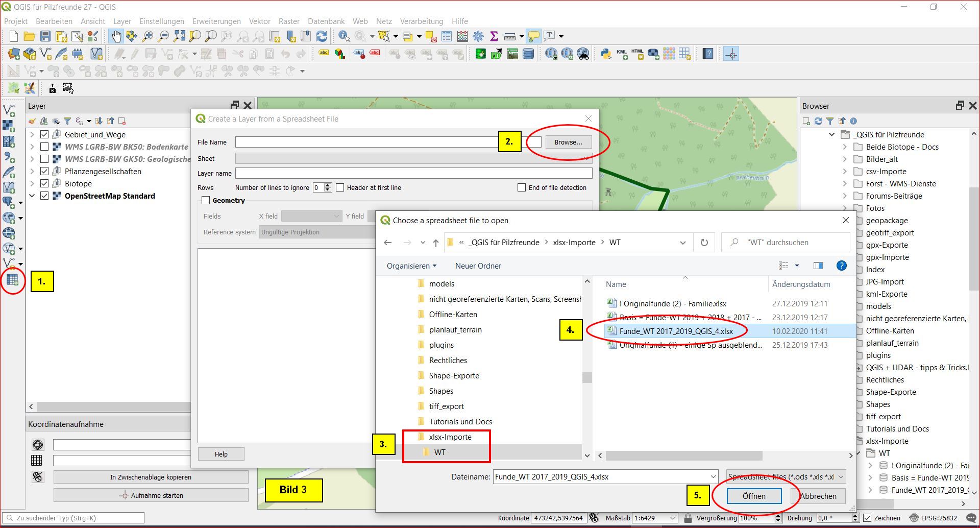Click the Layer name input field
Image resolution: width=980 pixels, height=528 pixels.
[x=413, y=174]
